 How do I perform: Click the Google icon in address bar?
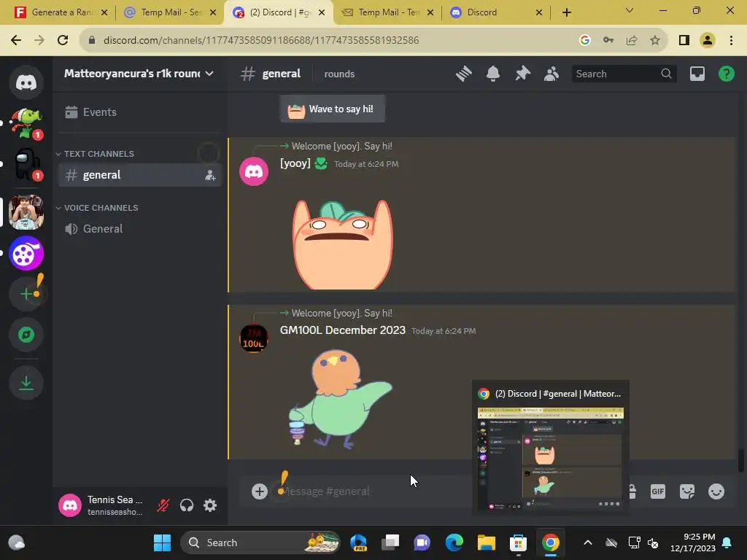pyautogui.click(x=585, y=41)
